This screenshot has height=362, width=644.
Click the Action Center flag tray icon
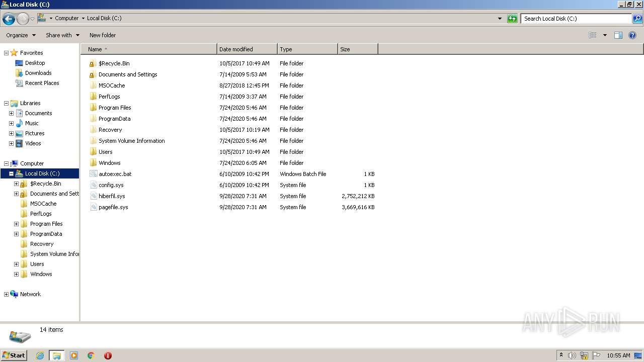pyautogui.click(x=596, y=355)
